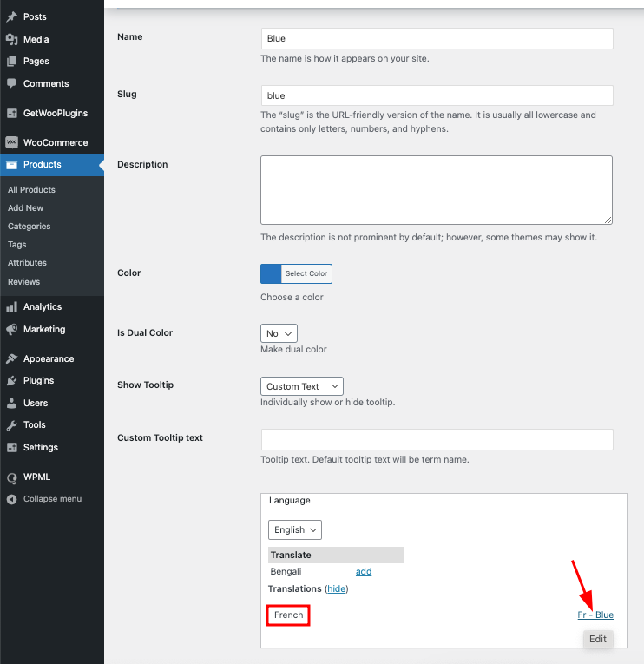This screenshot has height=664, width=644.
Task: Click the Slug input field
Action: tap(437, 95)
